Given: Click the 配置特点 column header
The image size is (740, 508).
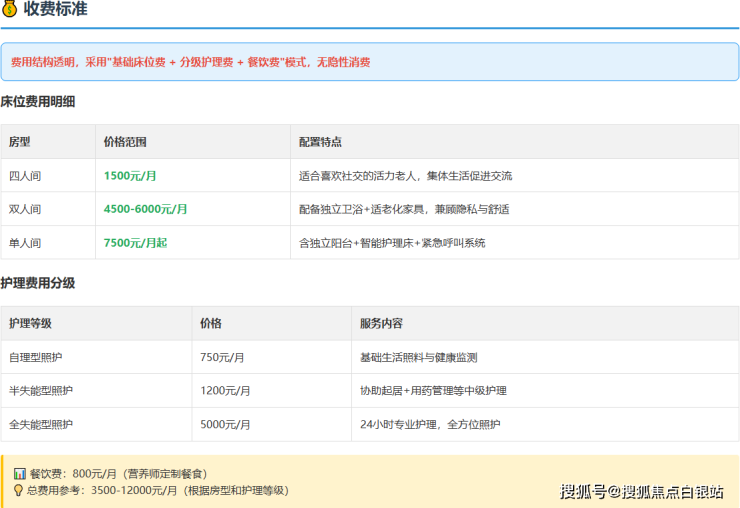Looking at the screenshot, I should 320,142.
